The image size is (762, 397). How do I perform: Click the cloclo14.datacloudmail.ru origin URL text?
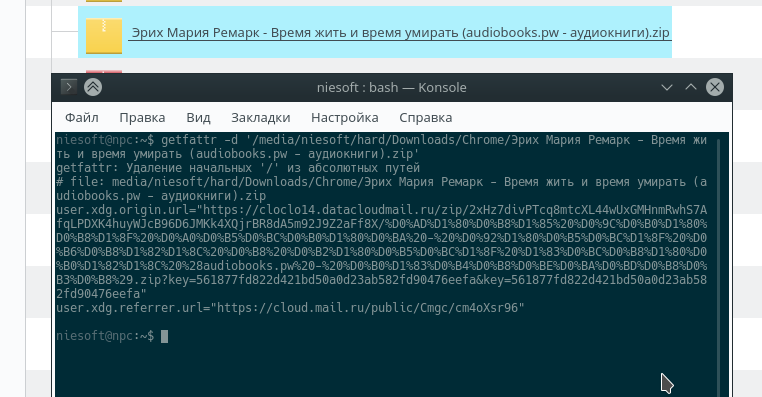click(381, 252)
